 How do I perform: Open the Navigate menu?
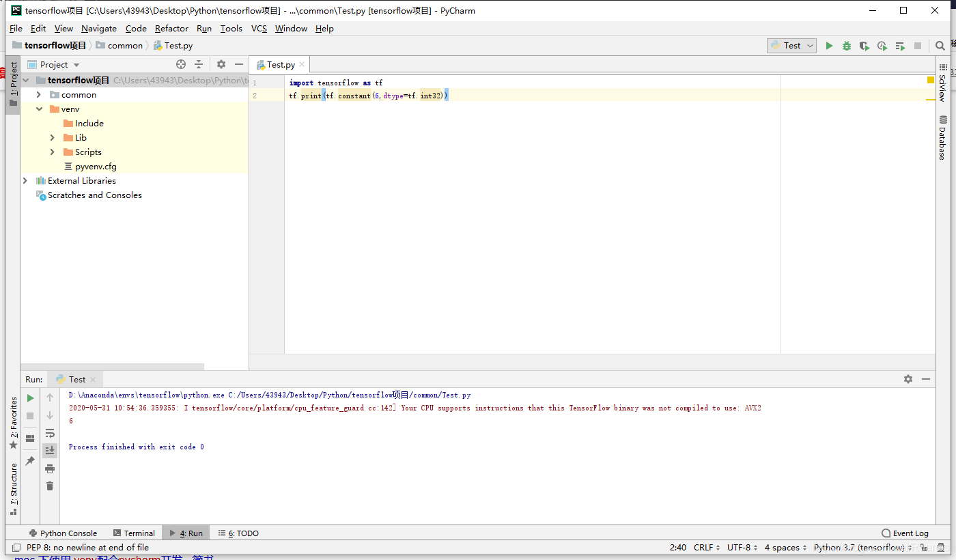coord(99,29)
